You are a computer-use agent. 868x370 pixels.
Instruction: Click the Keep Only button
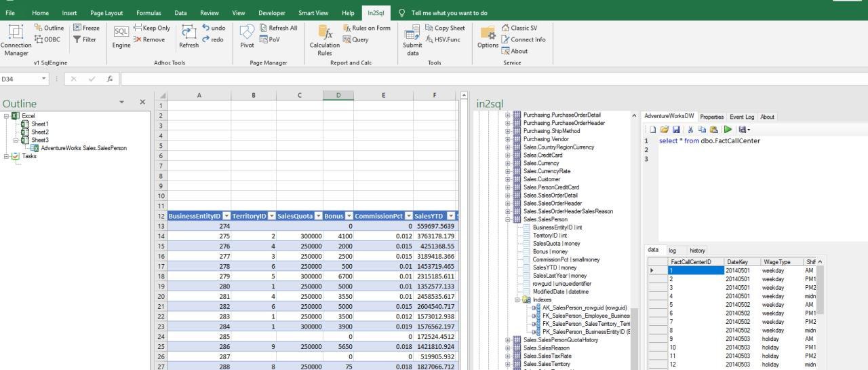tap(152, 28)
